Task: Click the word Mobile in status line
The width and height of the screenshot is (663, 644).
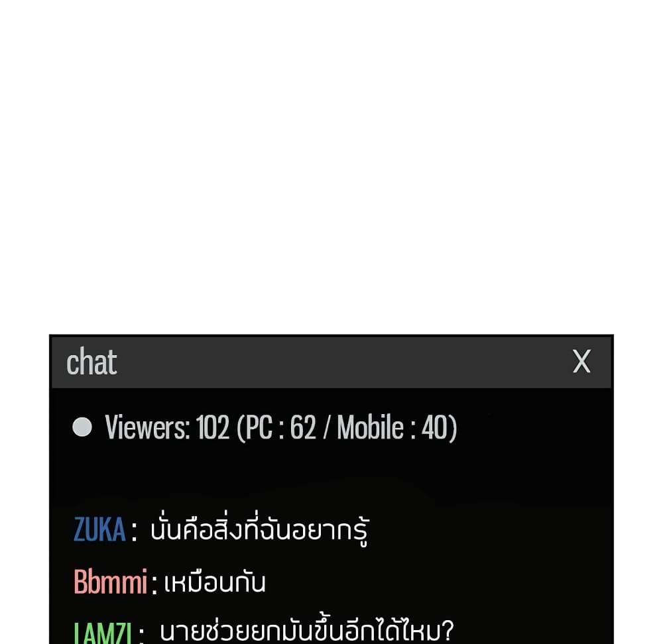Action: click(371, 427)
